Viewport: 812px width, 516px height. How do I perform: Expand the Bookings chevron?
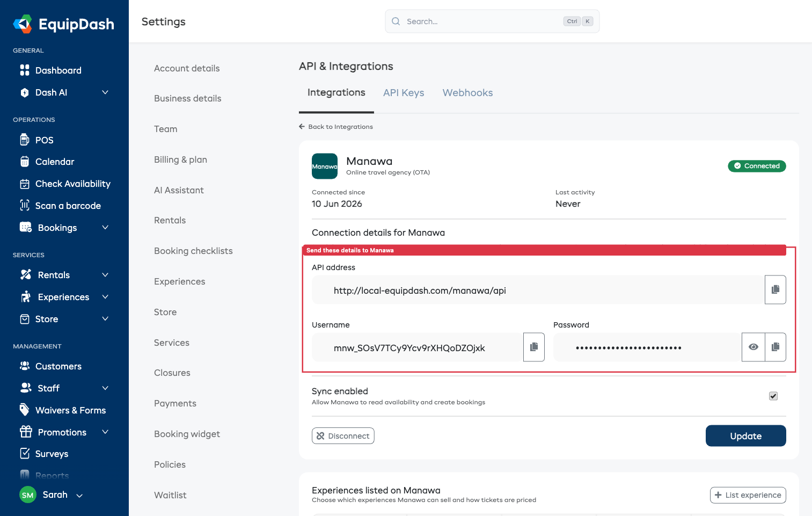(105, 228)
